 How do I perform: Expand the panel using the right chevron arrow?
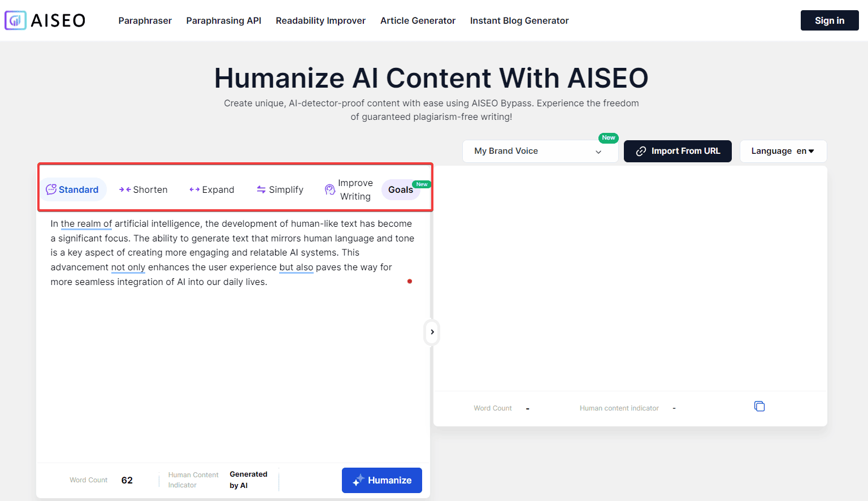pos(432,332)
